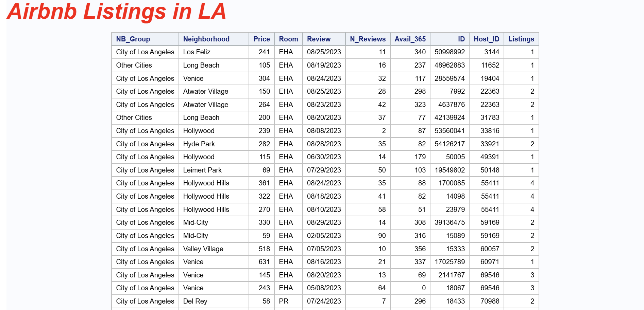This screenshot has height=310, width=644.
Task: Select the review date 07/24/2023
Action: click(324, 301)
